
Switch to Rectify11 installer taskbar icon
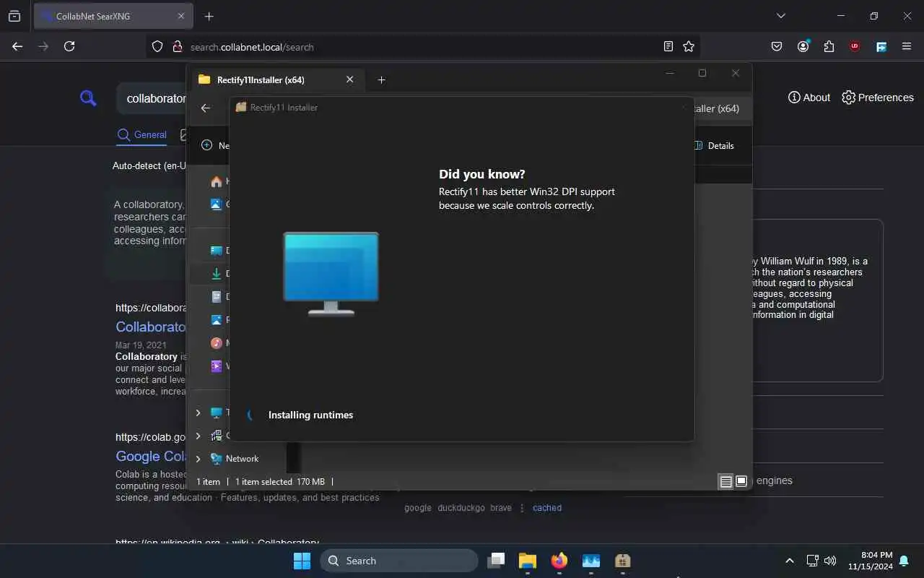(x=623, y=561)
